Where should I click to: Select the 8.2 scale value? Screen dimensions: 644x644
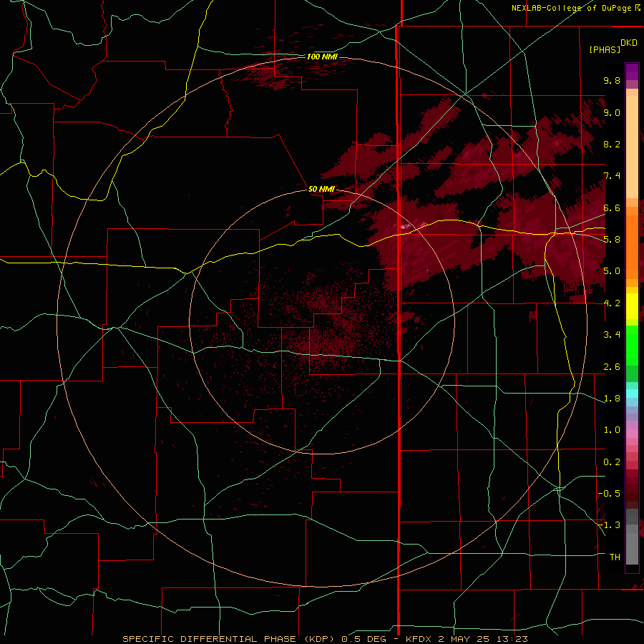click(x=612, y=144)
